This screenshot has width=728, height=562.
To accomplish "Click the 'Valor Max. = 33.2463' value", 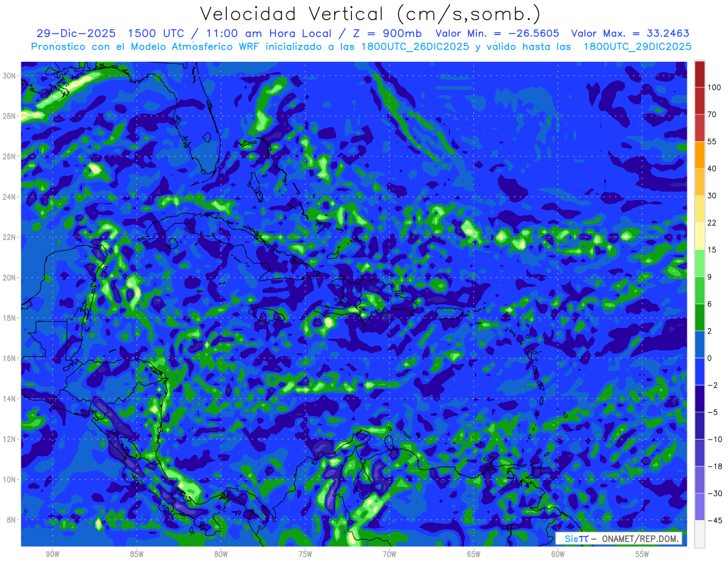I will [x=630, y=33].
